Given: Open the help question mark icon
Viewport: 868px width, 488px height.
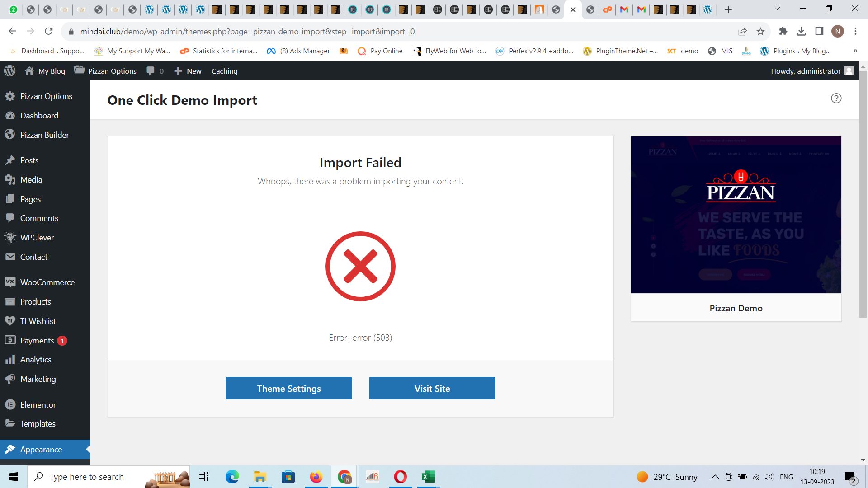Looking at the screenshot, I should (x=836, y=98).
